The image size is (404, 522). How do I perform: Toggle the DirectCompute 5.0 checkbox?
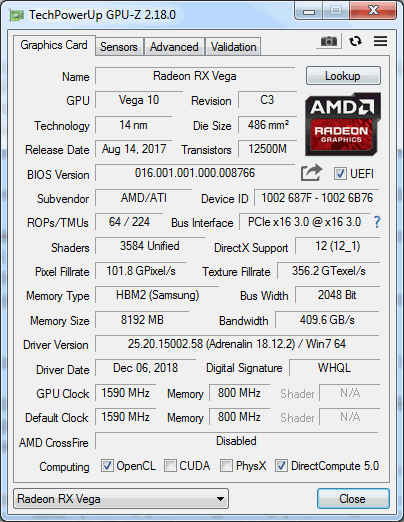point(281,466)
